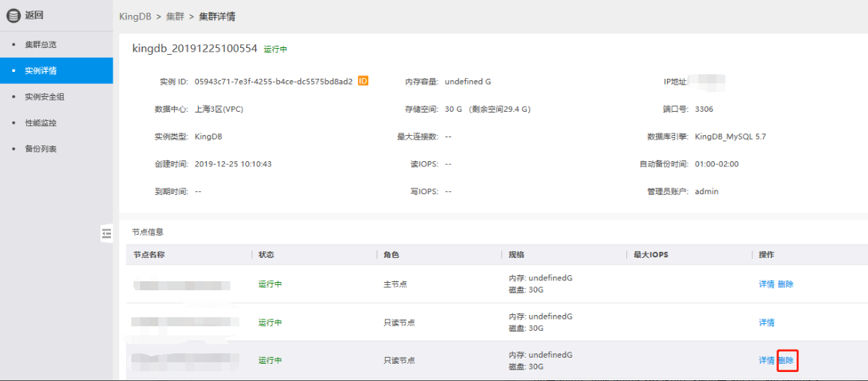Click the red-outlined 删除 link in the last row
The width and height of the screenshot is (868, 381).
point(786,361)
